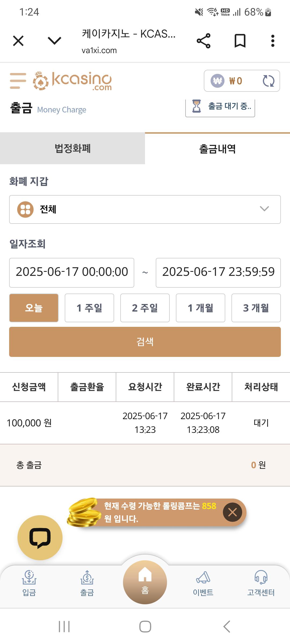Select the 3 개월 date range
Viewport: 290px width, 644px height.
click(256, 308)
